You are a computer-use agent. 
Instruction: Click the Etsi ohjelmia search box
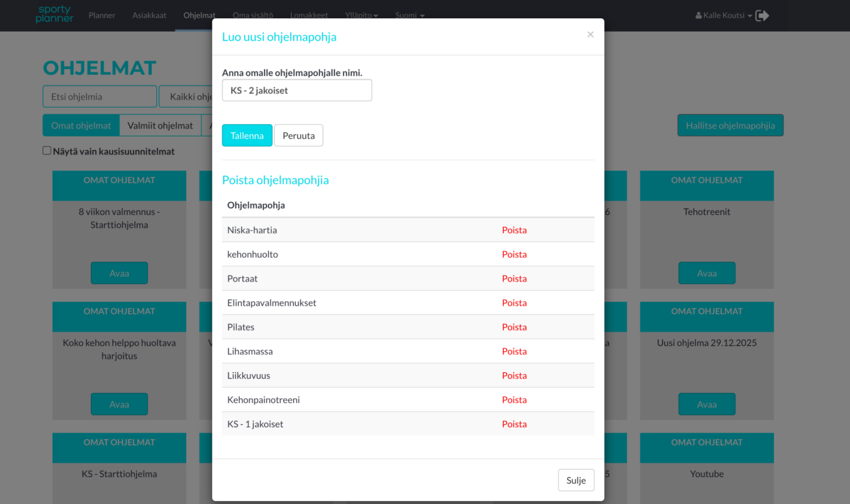[x=99, y=96]
